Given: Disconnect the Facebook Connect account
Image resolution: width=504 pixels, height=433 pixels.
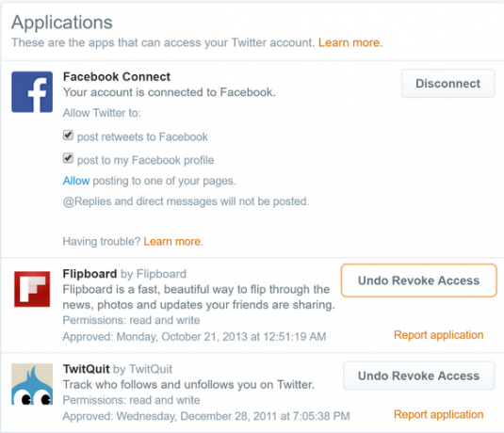Looking at the screenshot, I should 447,84.
